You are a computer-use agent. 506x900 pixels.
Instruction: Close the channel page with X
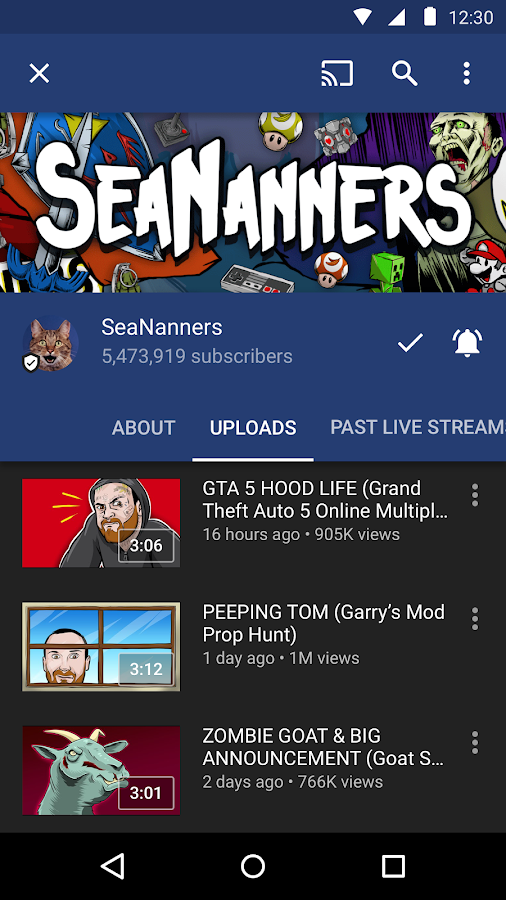click(40, 73)
